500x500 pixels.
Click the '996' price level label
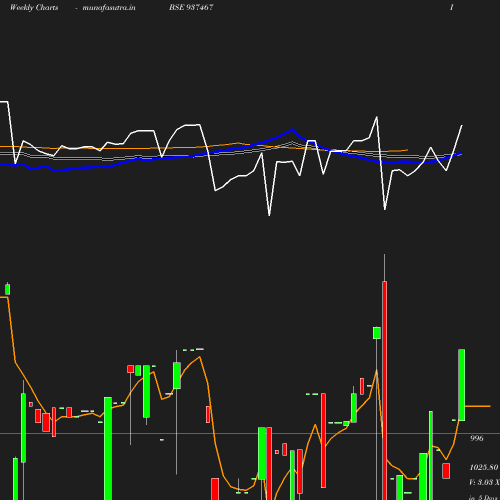coord(477,438)
